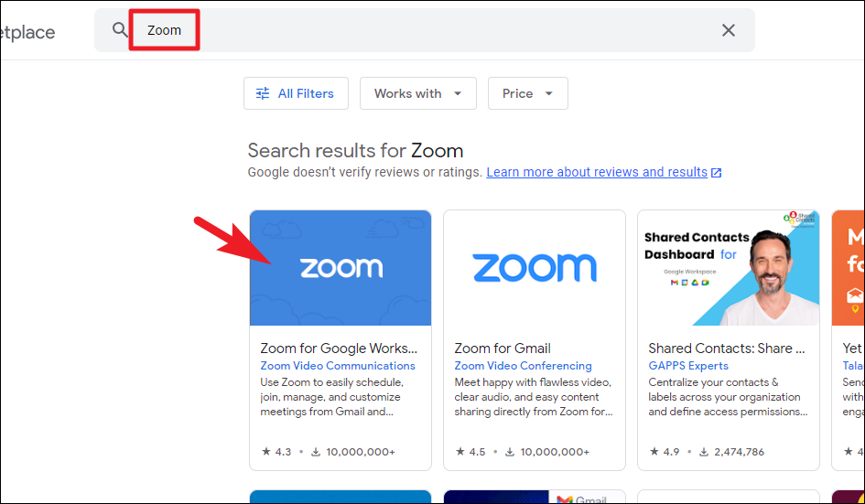Click the 2,474,786 install count

[740, 452]
